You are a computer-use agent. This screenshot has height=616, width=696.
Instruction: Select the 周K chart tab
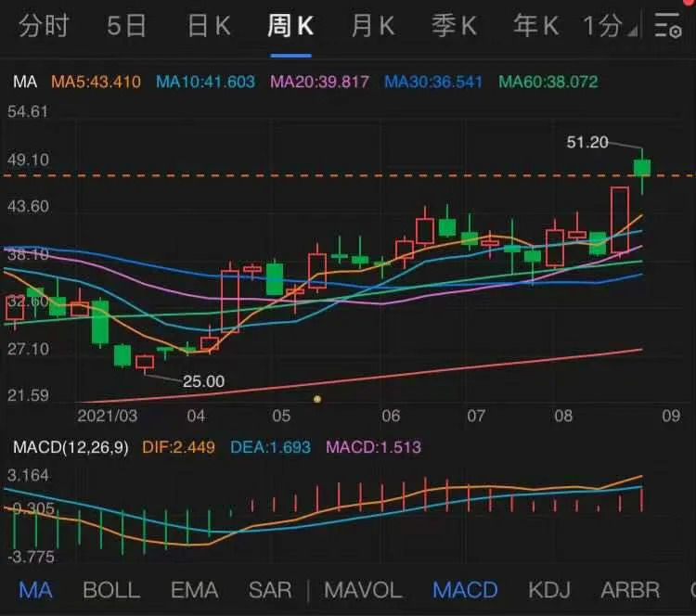pyautogui.click(x=290, y=25)
